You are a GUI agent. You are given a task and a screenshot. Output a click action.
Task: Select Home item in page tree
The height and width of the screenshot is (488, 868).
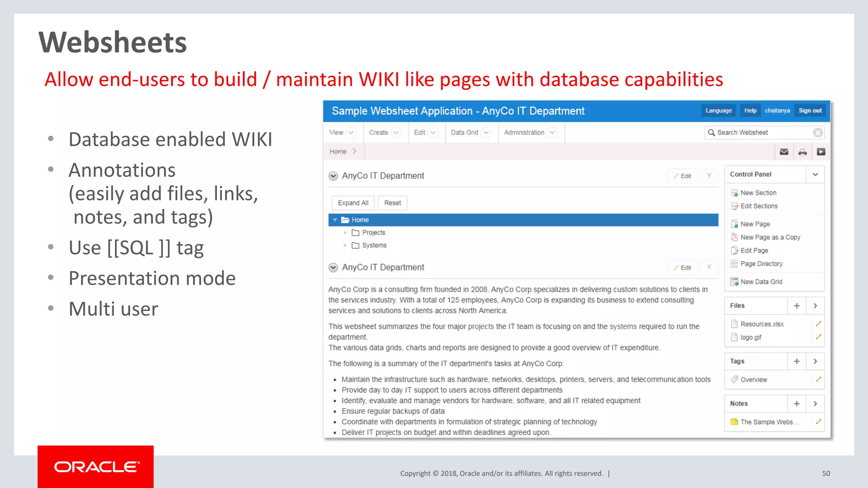tap(523, 220)
